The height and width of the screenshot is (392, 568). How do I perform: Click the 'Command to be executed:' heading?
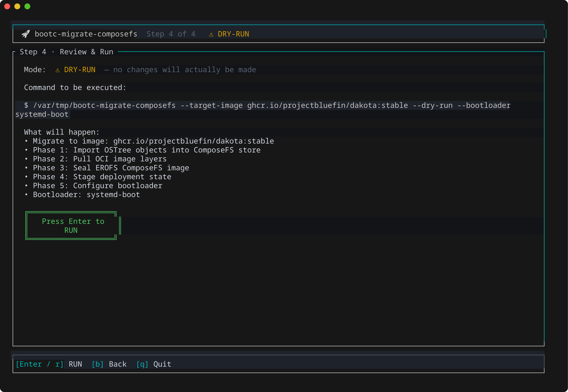tap(75, 87)
